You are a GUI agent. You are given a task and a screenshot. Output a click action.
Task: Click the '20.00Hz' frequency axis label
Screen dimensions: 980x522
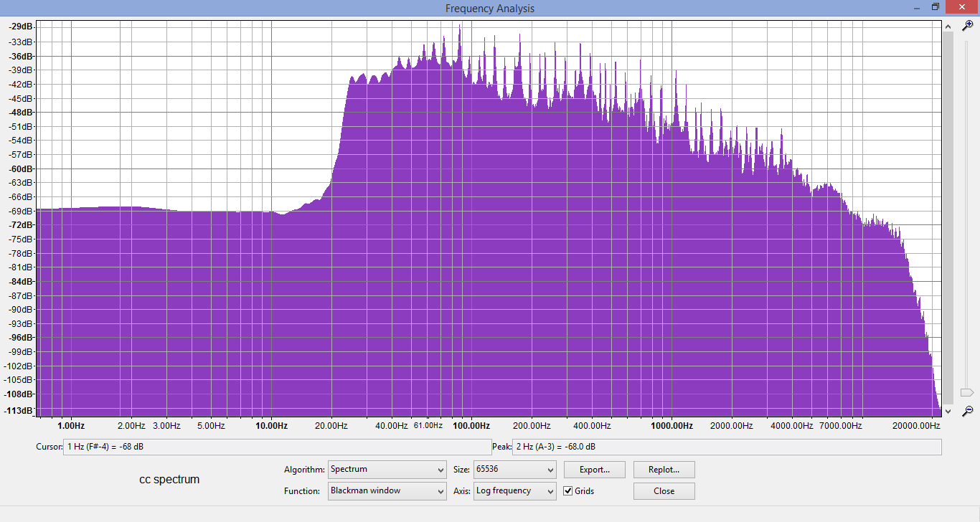[330, 426]
